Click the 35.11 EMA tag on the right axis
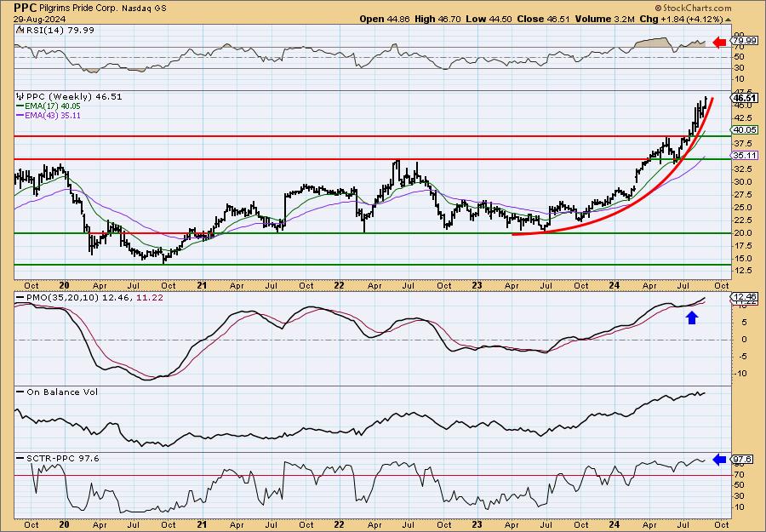 coord(745,156)
